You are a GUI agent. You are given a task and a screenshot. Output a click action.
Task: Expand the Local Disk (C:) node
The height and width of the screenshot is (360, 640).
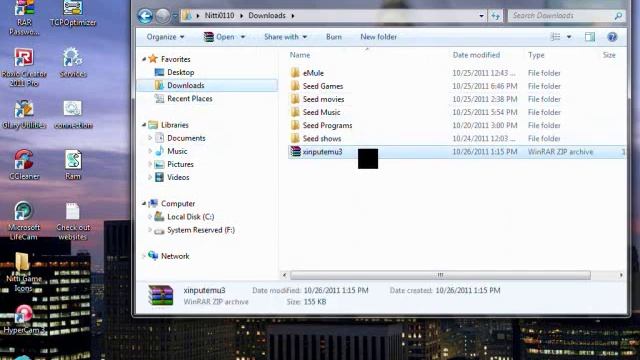pyautogui.click(x=150, y=216)
